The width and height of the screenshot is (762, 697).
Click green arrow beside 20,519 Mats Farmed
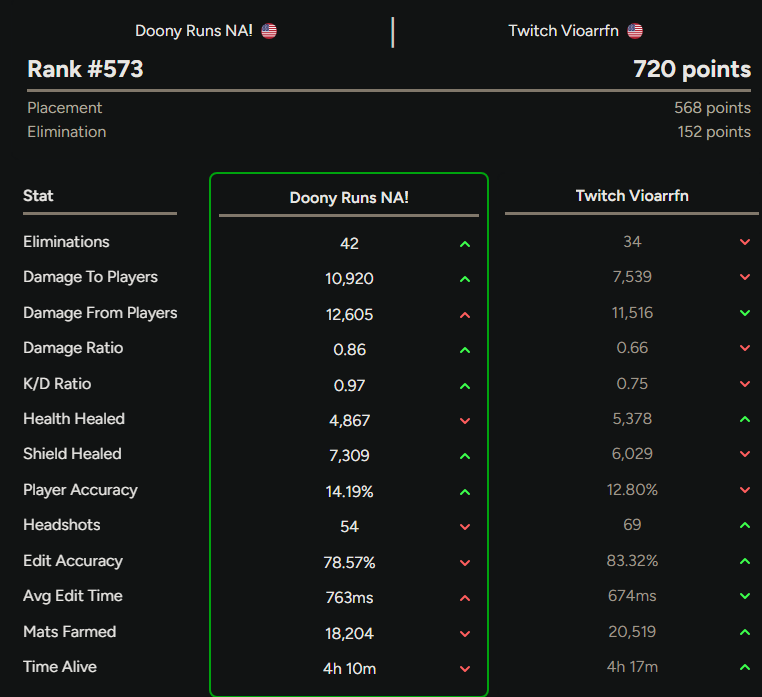pyautogui.click(x=745, y=631)
